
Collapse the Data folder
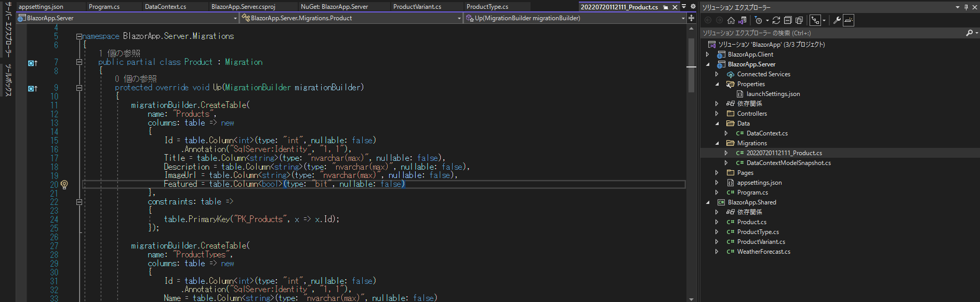(x=717, y=123)
